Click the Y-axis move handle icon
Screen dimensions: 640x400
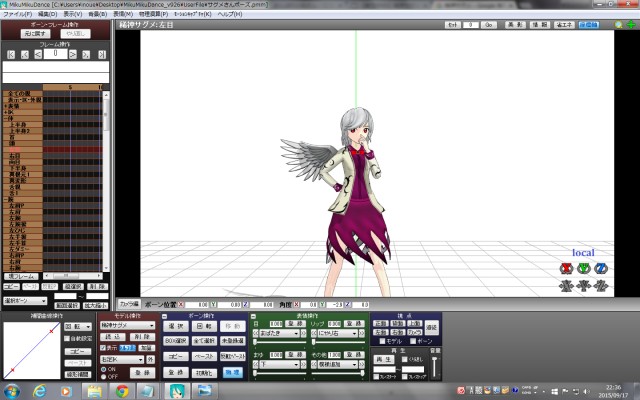click(584, 286)
